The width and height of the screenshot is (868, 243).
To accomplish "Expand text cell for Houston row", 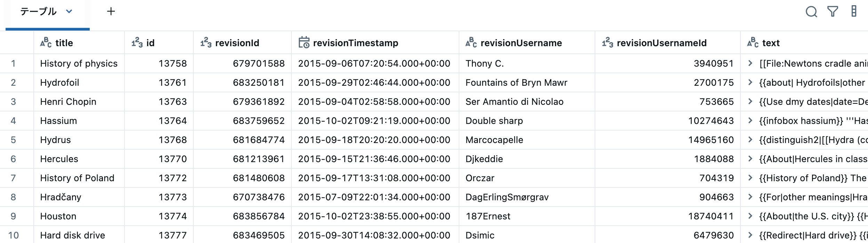I will (x=750, y=216).
